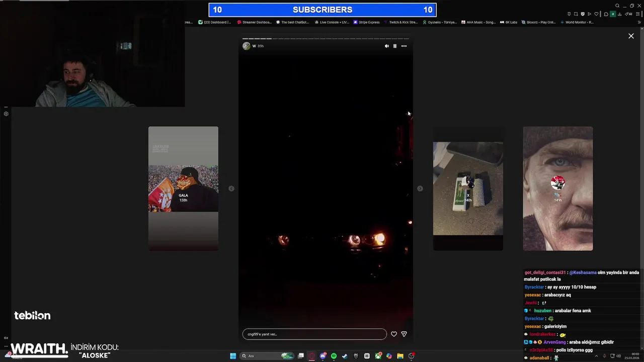Open the 140h lighter story thumbnail
644x362 pixels.
[x=468, y=189]
